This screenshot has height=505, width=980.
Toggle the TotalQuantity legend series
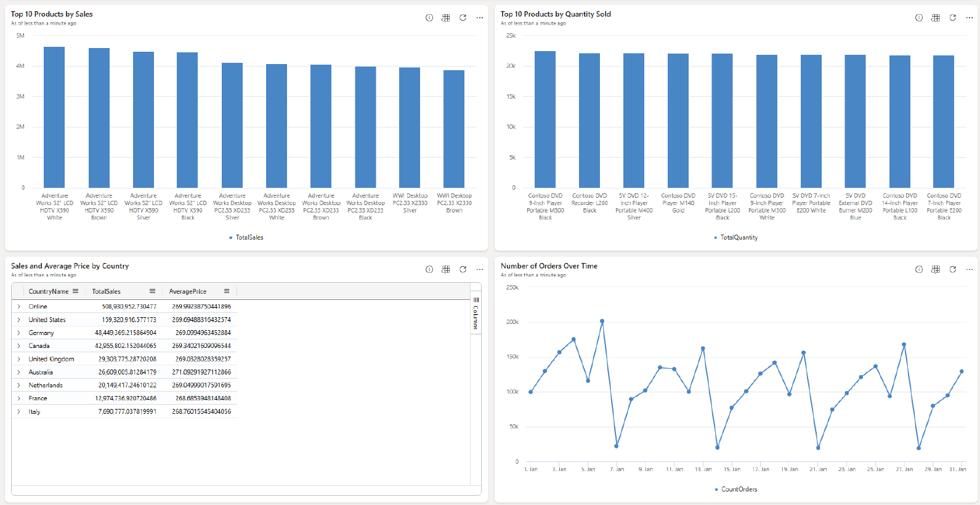click(x=739, y=238)
